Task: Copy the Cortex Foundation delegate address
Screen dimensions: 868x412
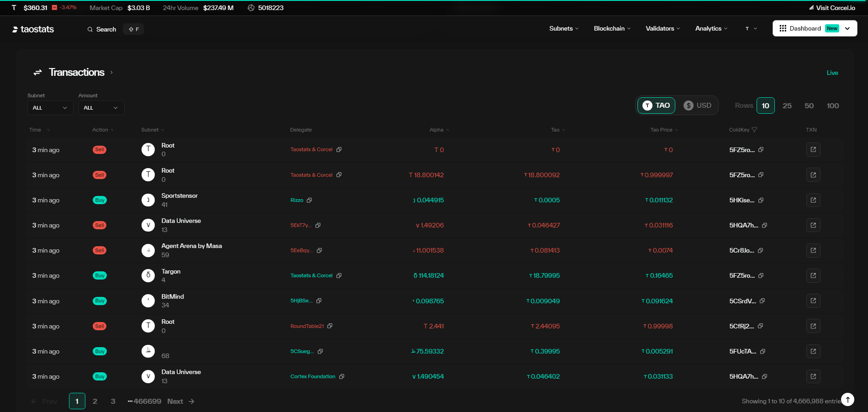Action: pos(342,377)
